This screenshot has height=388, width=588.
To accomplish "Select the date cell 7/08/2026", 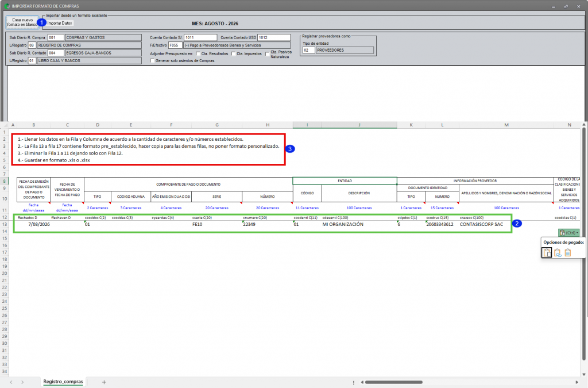I will pos(34,224).
